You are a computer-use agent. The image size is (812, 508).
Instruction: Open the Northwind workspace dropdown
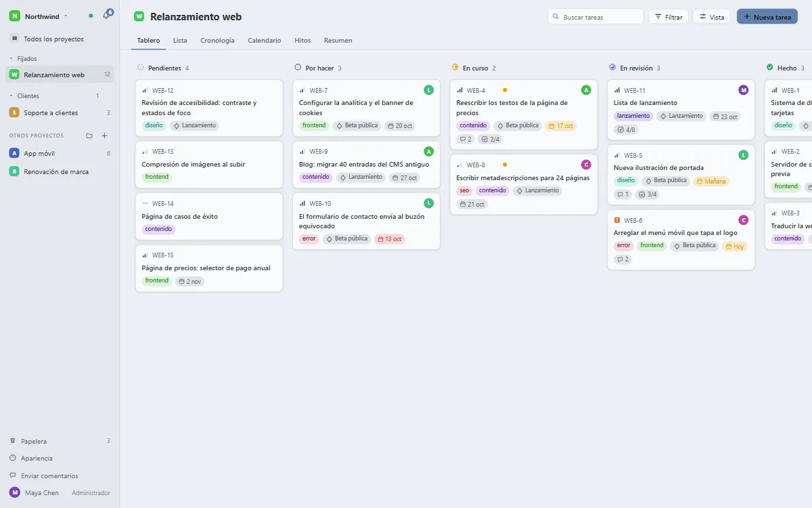coord(39,16)
